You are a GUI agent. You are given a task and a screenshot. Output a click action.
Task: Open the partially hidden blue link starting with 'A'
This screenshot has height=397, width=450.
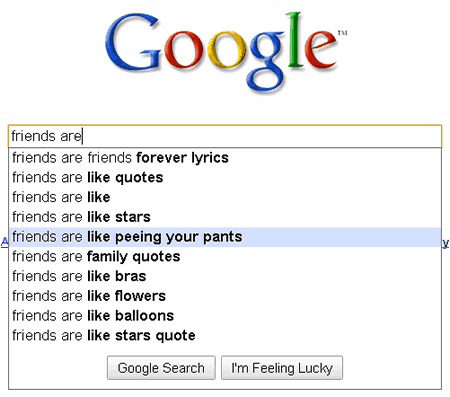[x=4, y=242]
